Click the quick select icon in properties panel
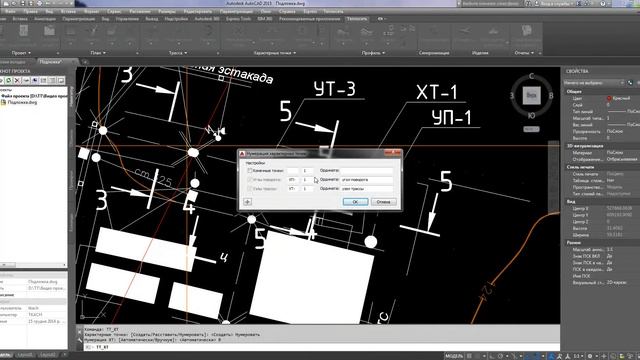This screenshot has width=640, height=360. pyautogui.click(x=630, y=83)
